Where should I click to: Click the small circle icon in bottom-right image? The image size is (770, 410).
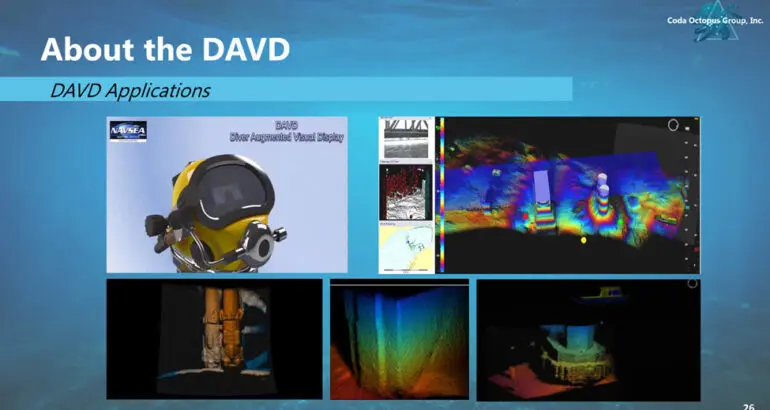(692, 284)
